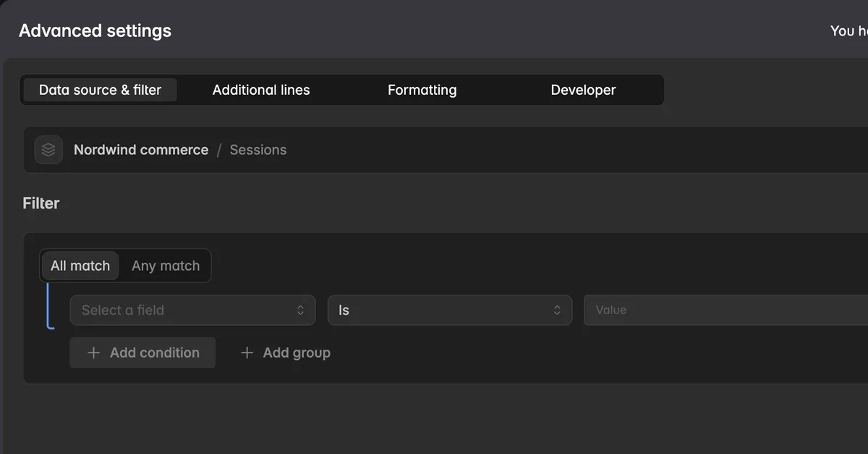
Task: Click the Advanced settings title
Action: pyautogui.click(x=95, y=31)
